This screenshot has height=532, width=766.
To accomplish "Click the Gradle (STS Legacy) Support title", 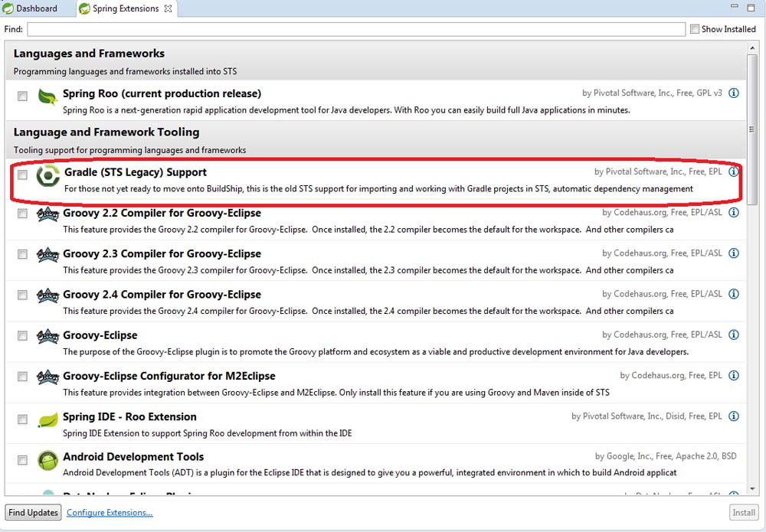I will click(136, 172).
